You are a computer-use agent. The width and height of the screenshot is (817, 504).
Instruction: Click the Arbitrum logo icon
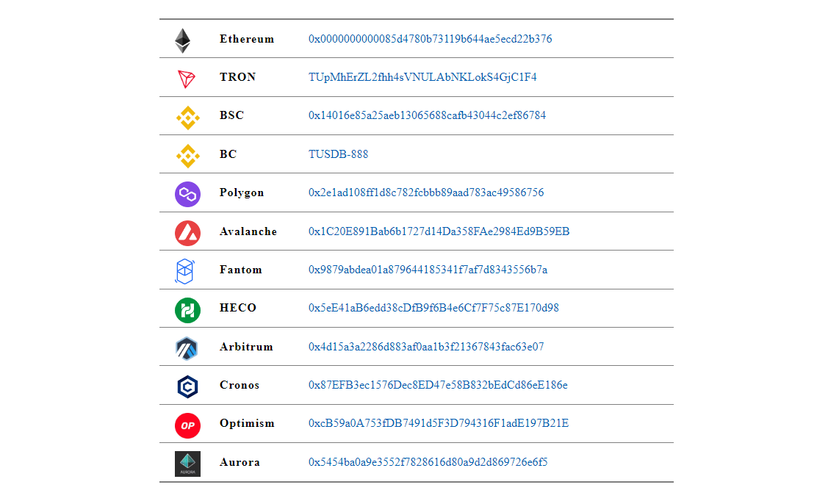[187, 348]
